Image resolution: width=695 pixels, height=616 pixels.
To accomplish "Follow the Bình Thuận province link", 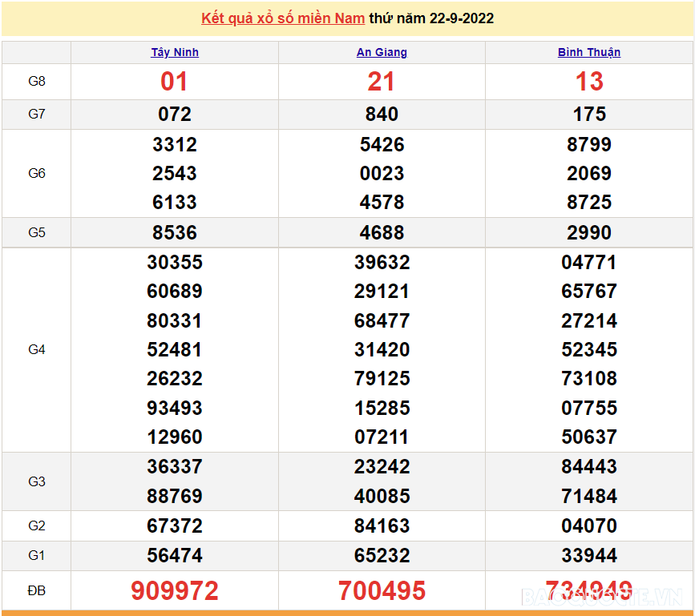I will pyautogui.click(x=589, y=52).
